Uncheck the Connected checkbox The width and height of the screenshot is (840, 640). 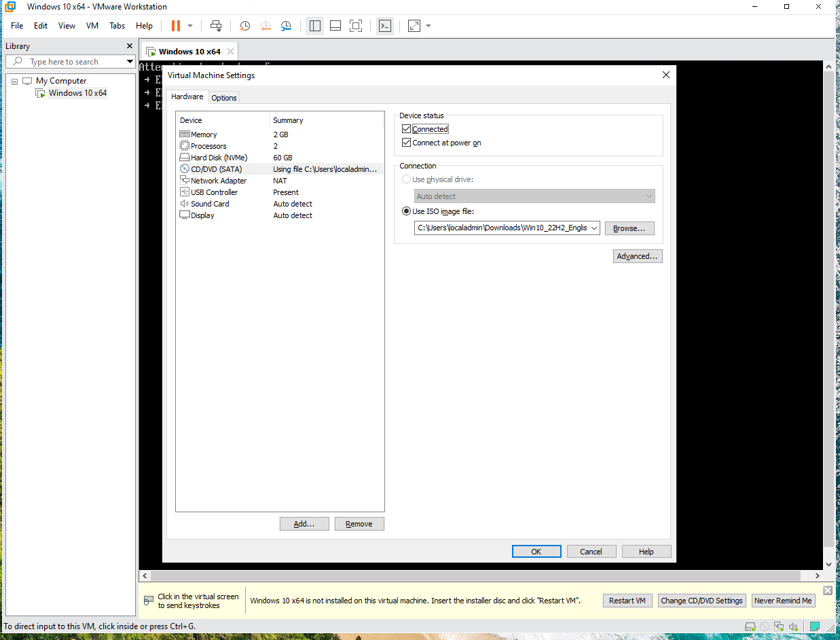(x=407, y=129)
